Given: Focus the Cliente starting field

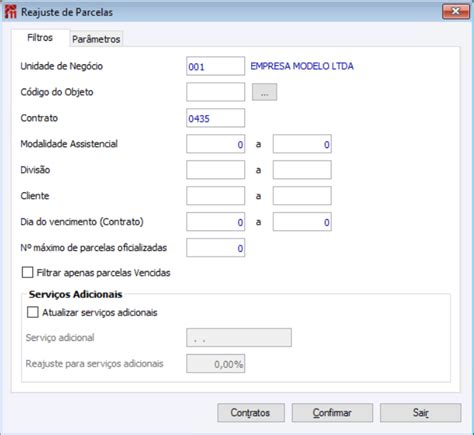Looking at the screenshot, I should pyautogui.click(x=215, y=196).
